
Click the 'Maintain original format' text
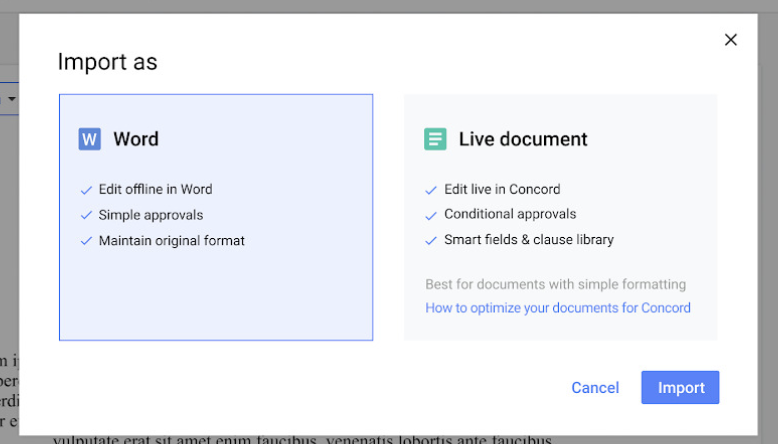click(172, 241)
